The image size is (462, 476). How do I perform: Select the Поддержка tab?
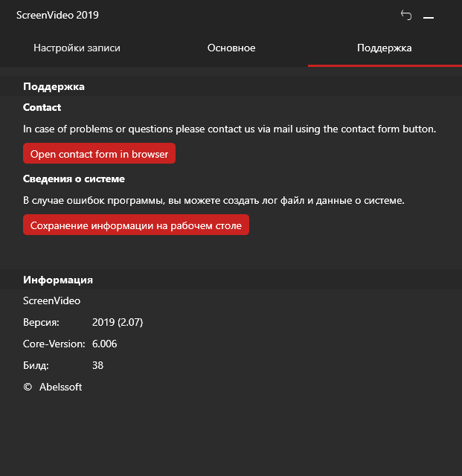[384, 48]
